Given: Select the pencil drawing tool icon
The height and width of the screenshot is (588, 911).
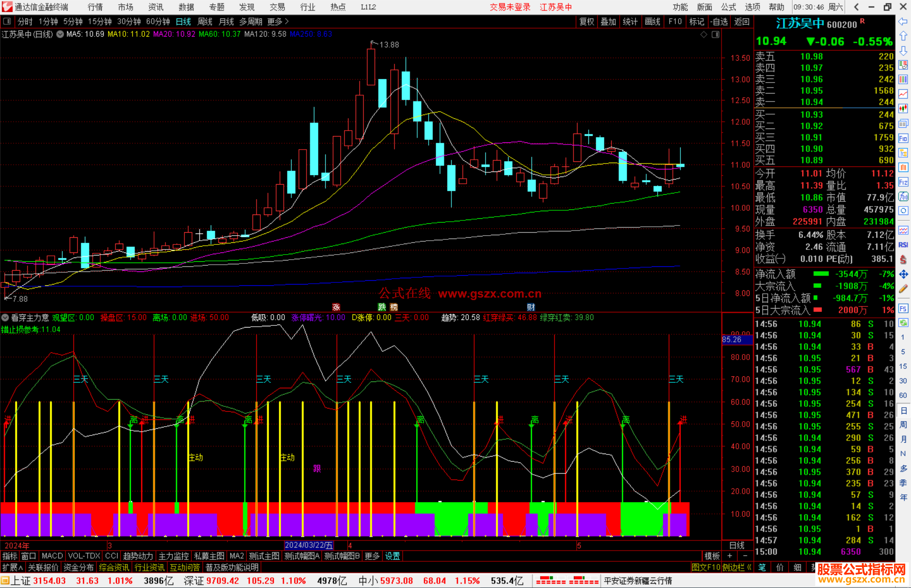Looking at the screenshot, I should (903, 289).
